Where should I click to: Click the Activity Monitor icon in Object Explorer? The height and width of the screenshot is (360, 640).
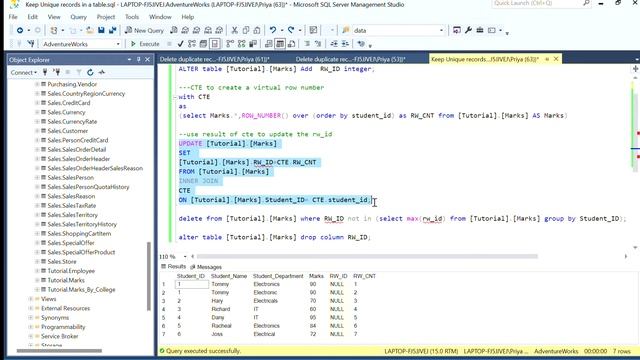pyautogui.click(x=102, y=72)
